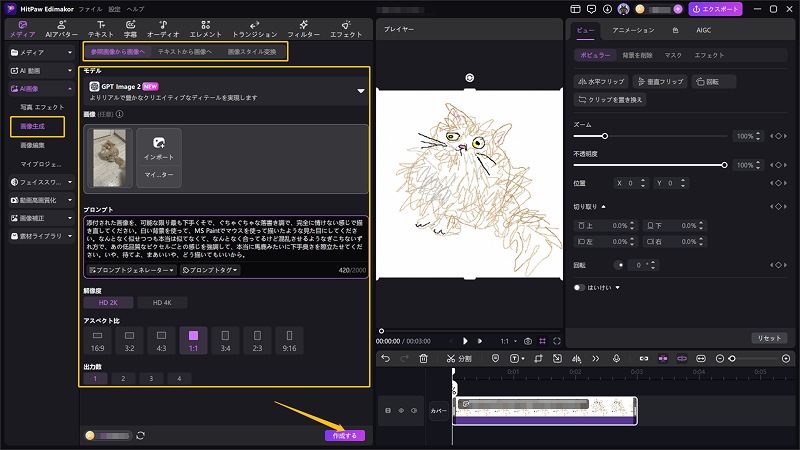Click the リセット reset button
800x450 pixels.
point(769,338)
